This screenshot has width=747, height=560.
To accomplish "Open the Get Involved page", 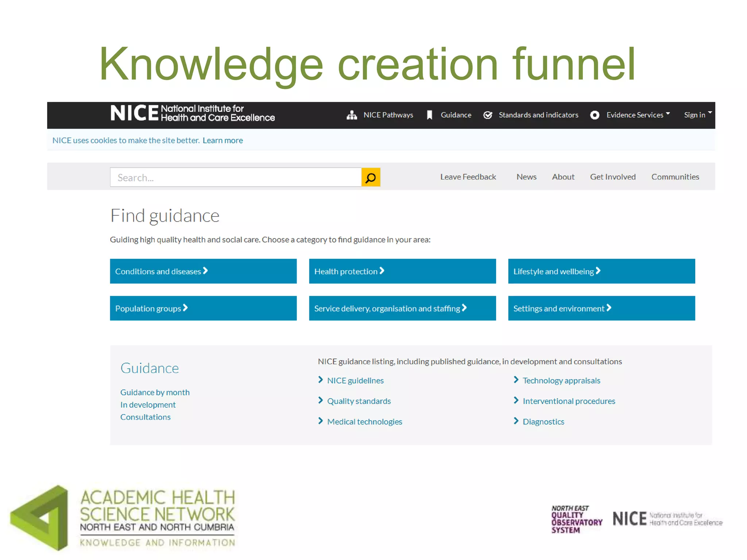I will (613, 177).
